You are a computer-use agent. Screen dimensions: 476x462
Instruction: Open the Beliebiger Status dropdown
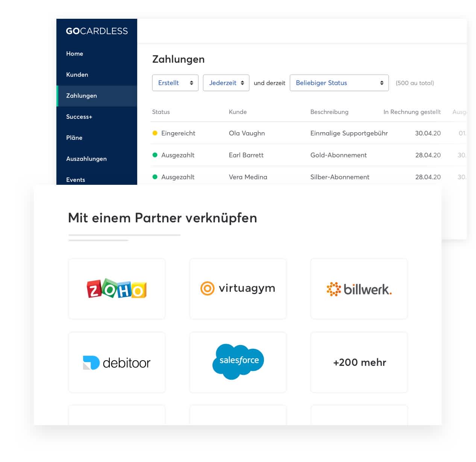[x=339, y=83]
